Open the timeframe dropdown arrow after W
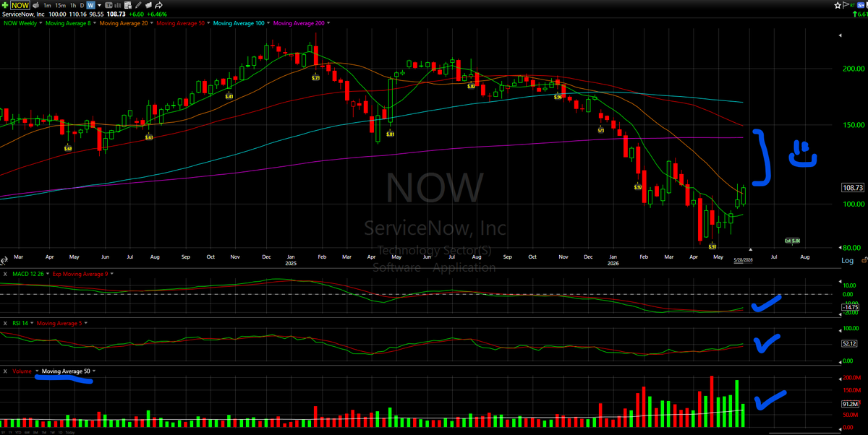This screenshot has height=435, width=868. click(x=100, y=5)
